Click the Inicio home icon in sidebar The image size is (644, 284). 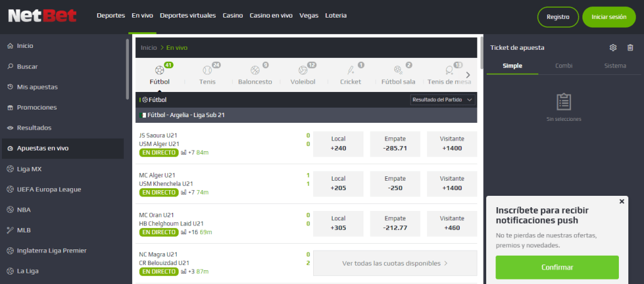pos(10,46)
